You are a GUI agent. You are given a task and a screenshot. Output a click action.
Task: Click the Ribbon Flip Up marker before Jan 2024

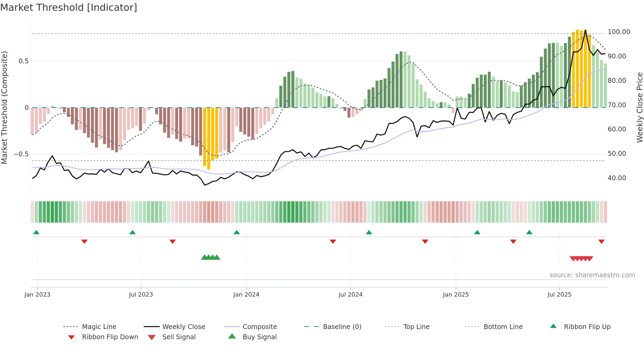pyautogui.click(x=237, y=232)
